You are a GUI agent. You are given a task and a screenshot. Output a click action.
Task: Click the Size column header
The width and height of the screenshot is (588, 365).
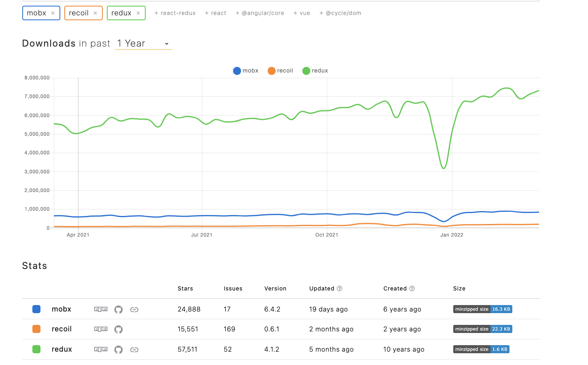click(x=459, y=288)
